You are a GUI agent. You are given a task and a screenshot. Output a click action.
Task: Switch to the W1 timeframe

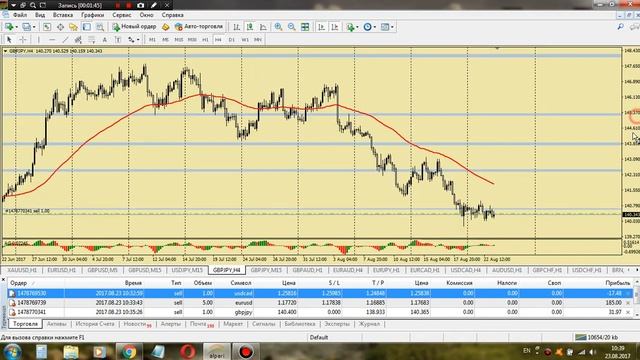pyautogui.click(x=244, y=40)
